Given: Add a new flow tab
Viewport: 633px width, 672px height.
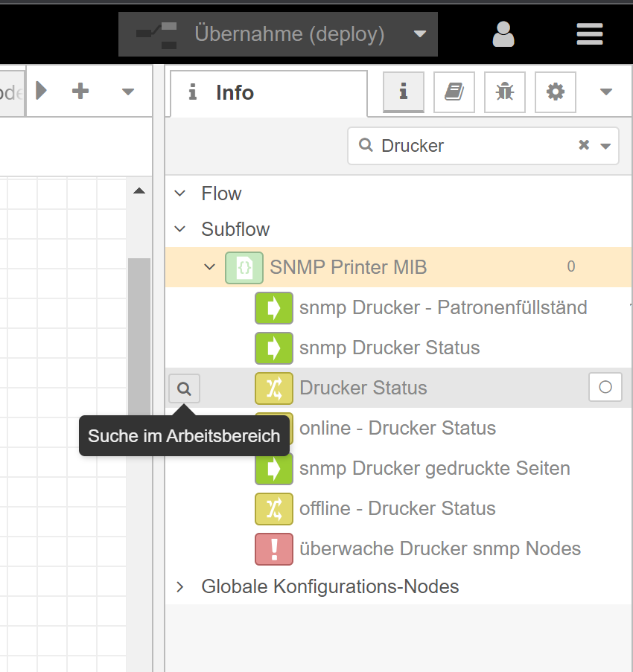Looking at the screenshot, I should tap(80, 91).
